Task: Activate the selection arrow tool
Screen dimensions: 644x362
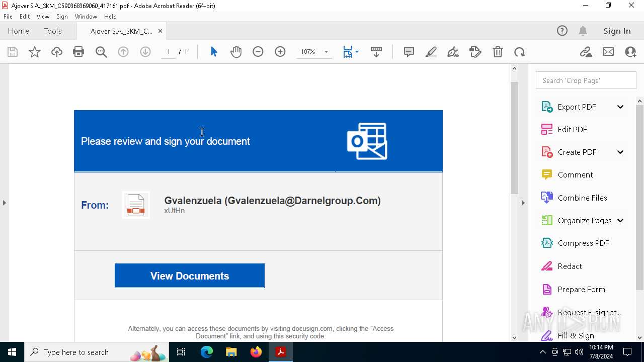Action: pyautogui.click(x=214, y=52)
